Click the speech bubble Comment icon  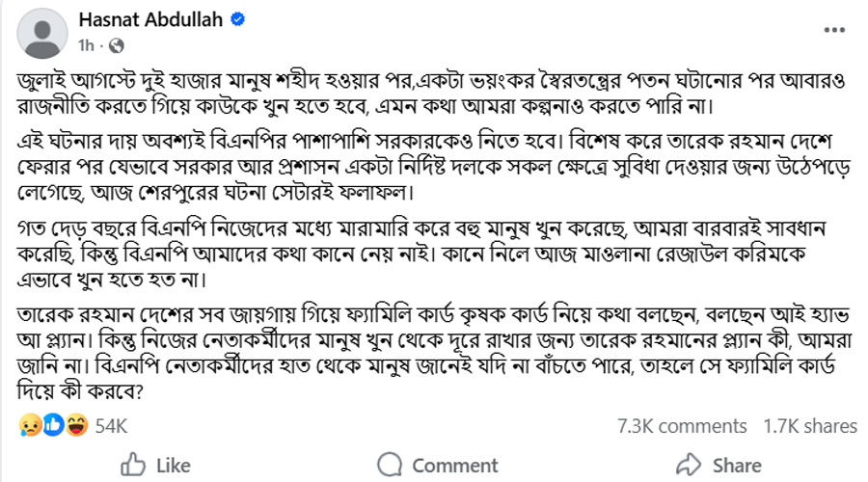[390, 465]
